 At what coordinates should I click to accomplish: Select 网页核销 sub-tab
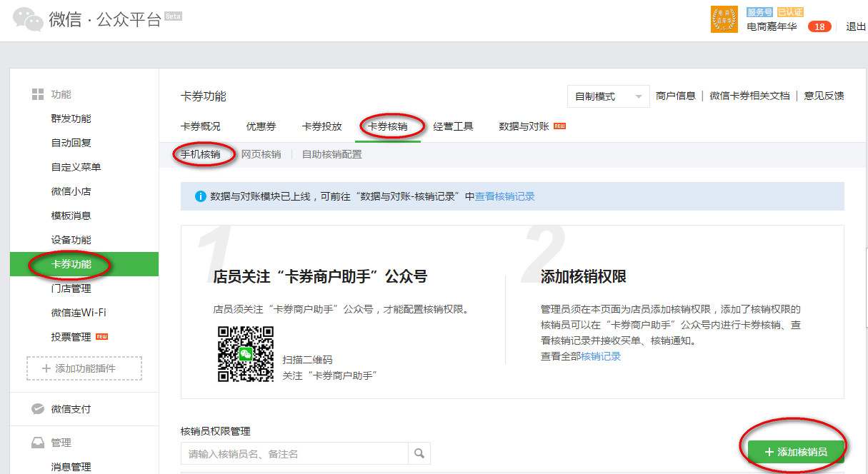pos(261,154)
